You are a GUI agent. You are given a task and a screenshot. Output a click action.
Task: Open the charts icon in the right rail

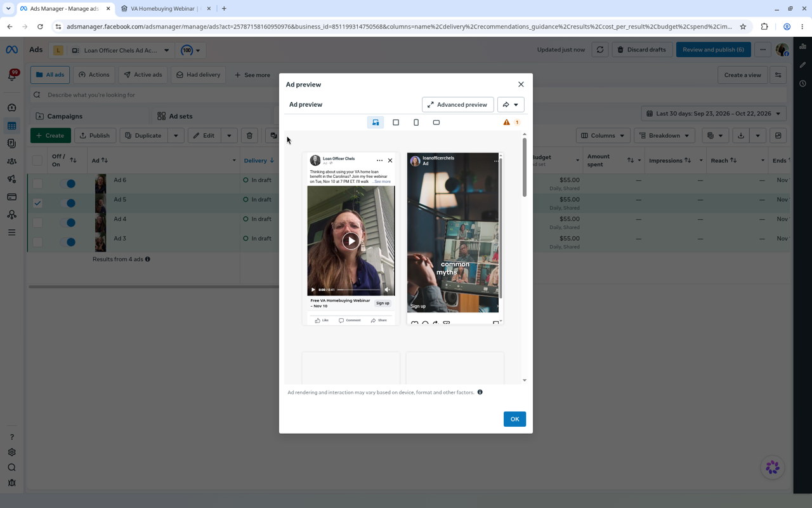coord(802,46)
